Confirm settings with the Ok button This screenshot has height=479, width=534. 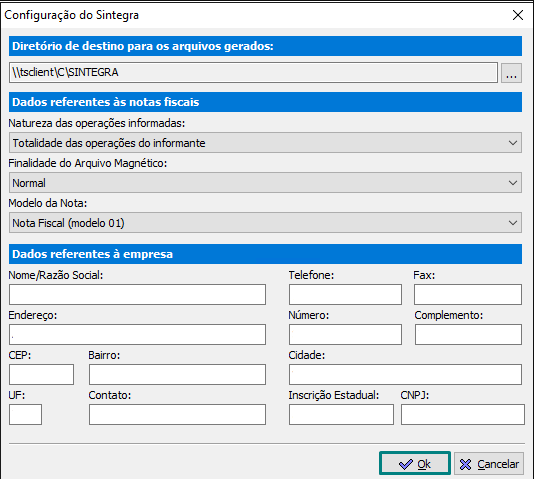point(415,463)
